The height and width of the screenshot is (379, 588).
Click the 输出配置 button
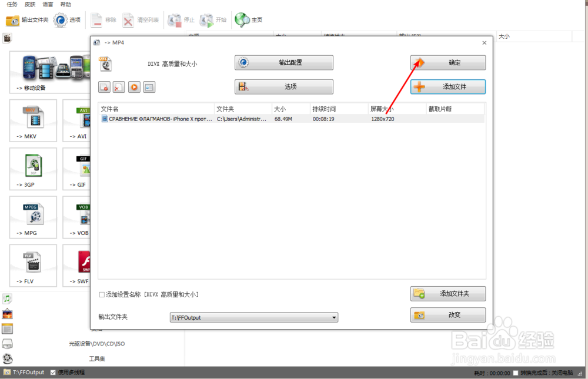click(x=284, y=63)
